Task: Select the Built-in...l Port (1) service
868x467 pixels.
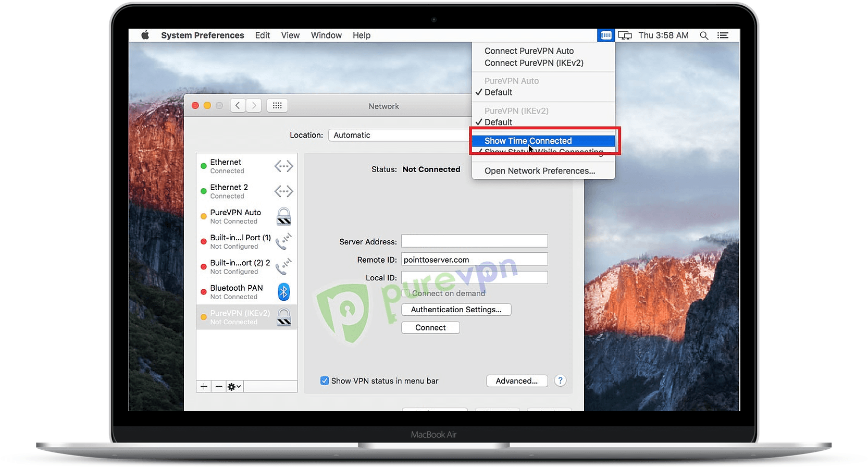Action: pos(247,242)
